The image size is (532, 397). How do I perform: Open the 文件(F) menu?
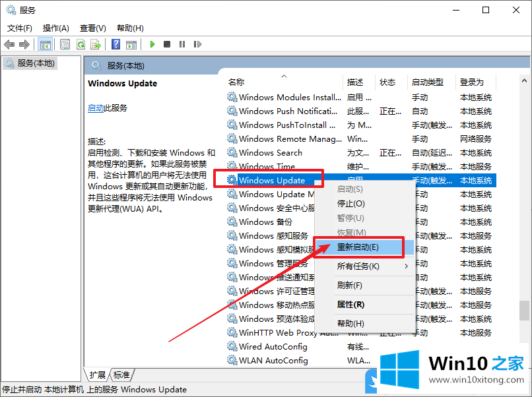(x=20, y=28)
